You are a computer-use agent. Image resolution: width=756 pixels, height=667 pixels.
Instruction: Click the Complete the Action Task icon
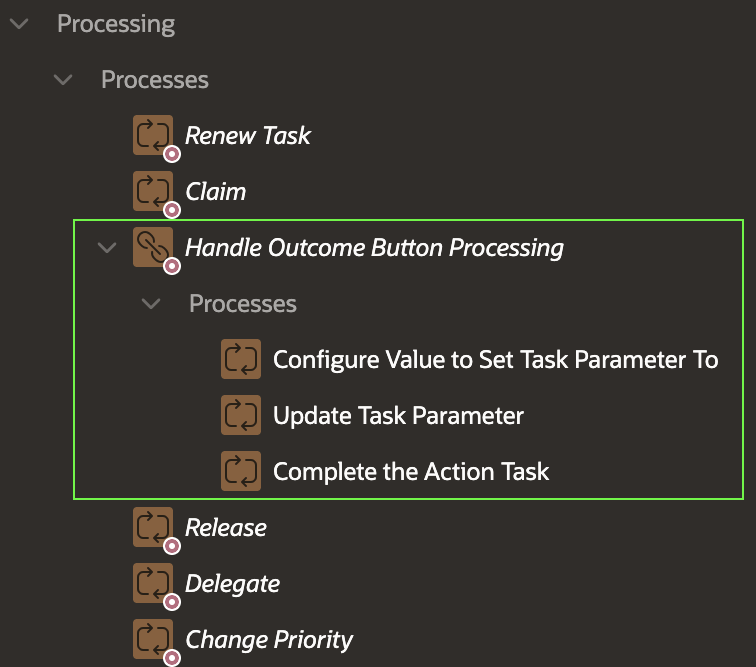click(240, 471)
